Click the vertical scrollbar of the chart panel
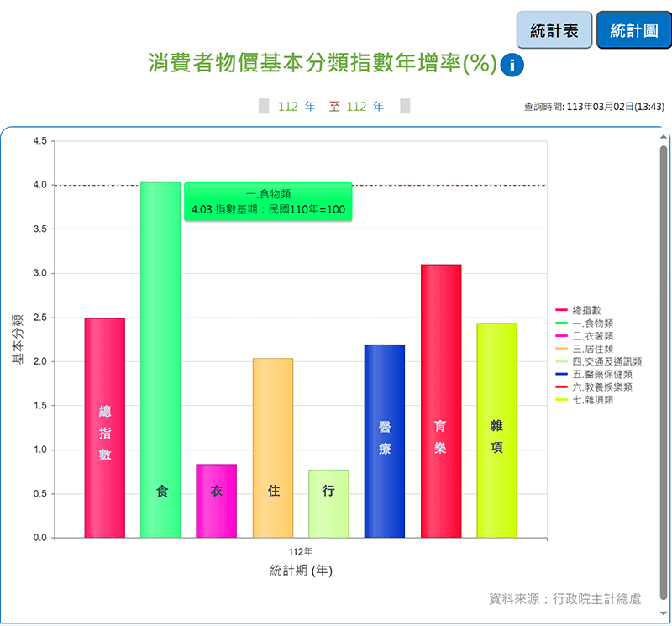This screenshot has width=672, height=626. point(663,370)
